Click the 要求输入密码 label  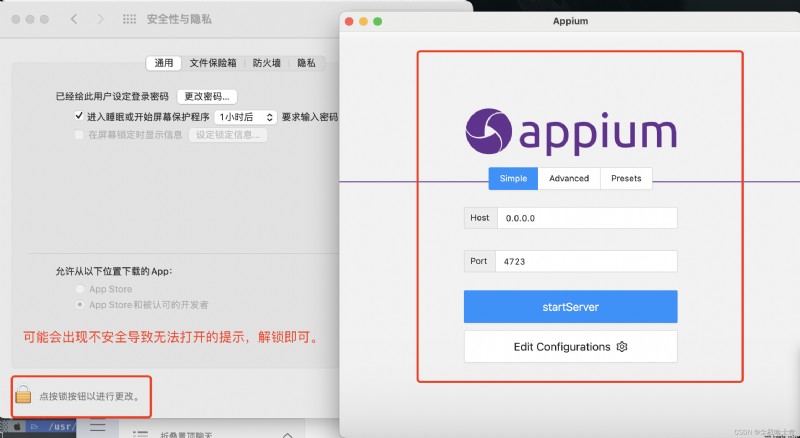310,117
